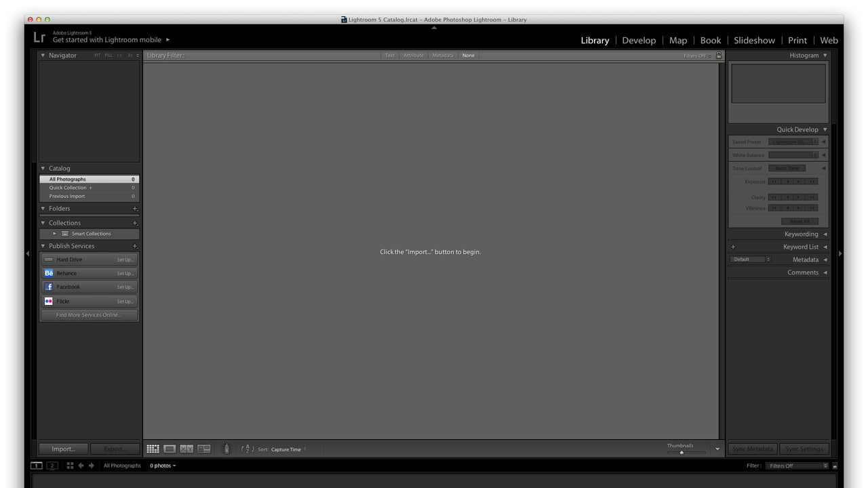The height and width of the screenshot is (488, 868).
Task: Click the Hard Drive service icon
Action: click(x=48, y=260)
